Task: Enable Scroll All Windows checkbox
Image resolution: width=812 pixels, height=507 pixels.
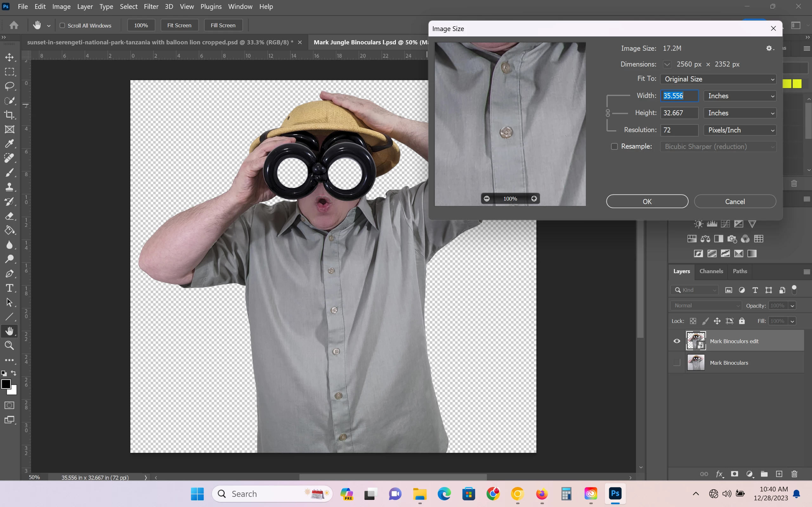Action: click(x=62, y=25)
